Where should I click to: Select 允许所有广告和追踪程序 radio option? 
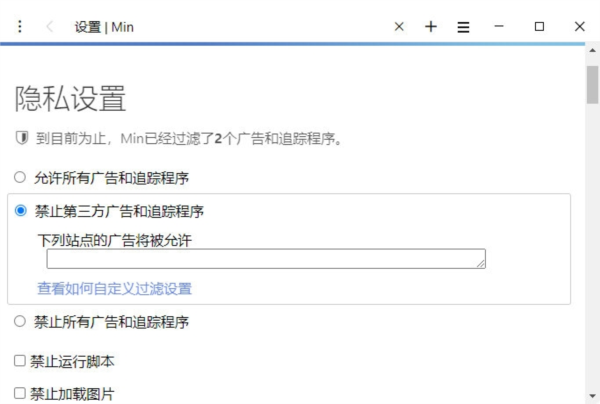[x=20, y=178]
